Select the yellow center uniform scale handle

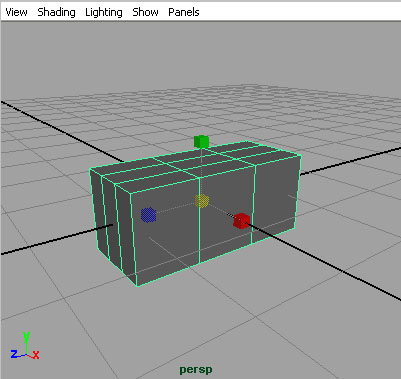click(x=202, y=201)
